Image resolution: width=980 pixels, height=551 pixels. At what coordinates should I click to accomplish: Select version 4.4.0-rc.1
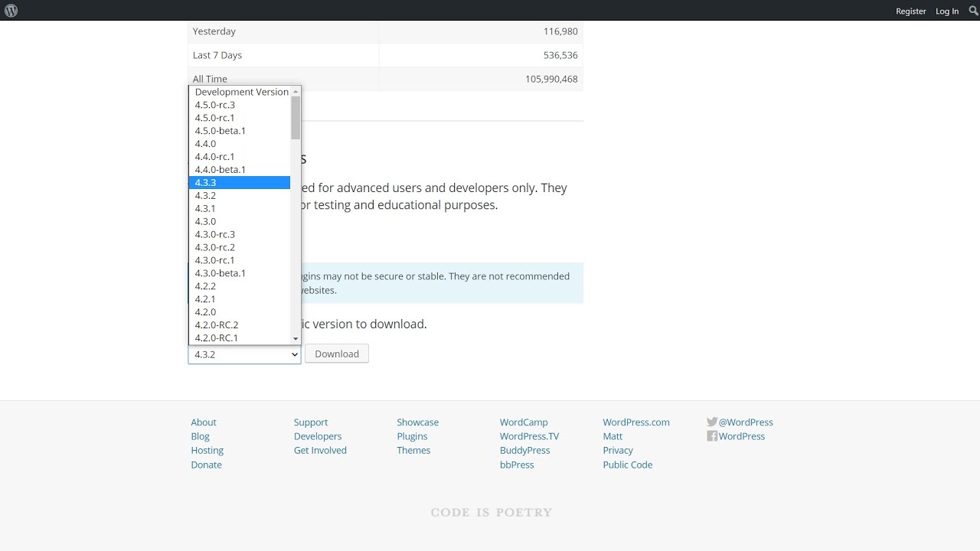point(240,157)
